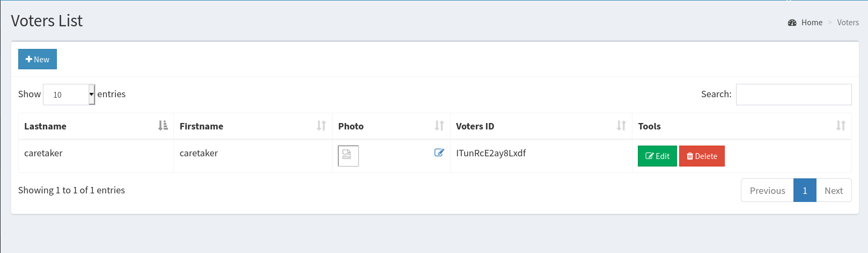This screenshot has height=253, width=868.
Task: Click the New voter button
Action: point(38,59)
